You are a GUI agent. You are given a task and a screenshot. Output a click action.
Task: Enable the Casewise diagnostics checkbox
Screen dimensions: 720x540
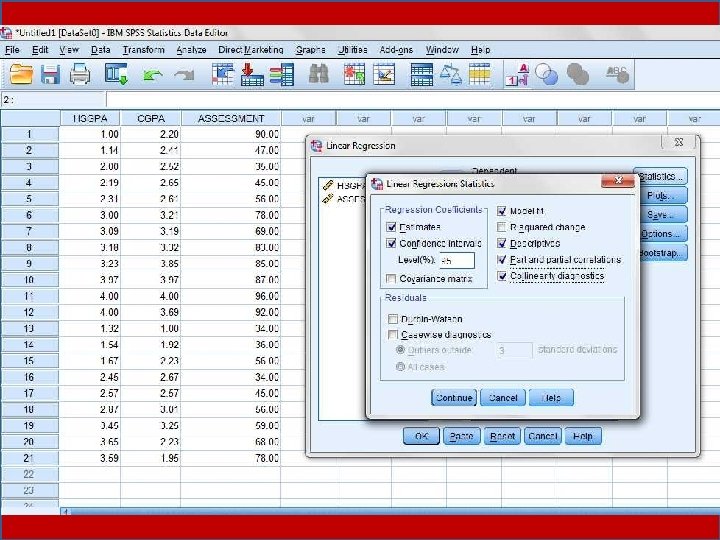pos(393,335)
